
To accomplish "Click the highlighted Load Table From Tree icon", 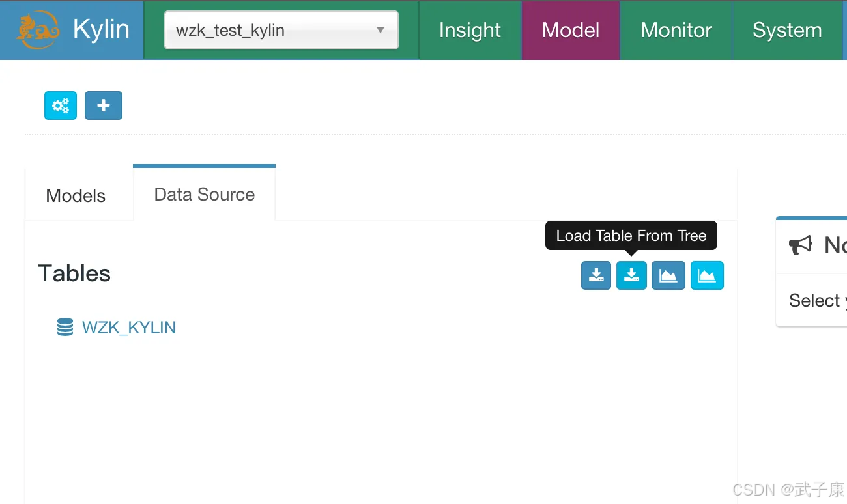I will click(x=631, y=275).
